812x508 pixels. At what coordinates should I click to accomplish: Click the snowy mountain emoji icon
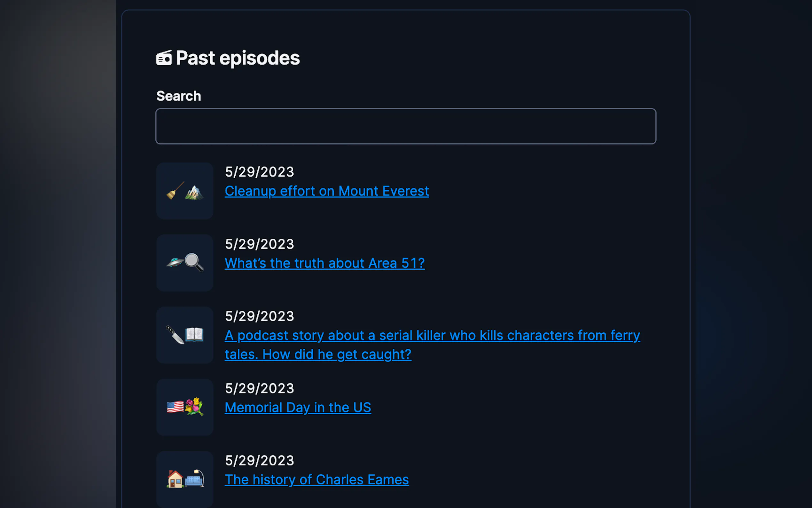point(194,192)
